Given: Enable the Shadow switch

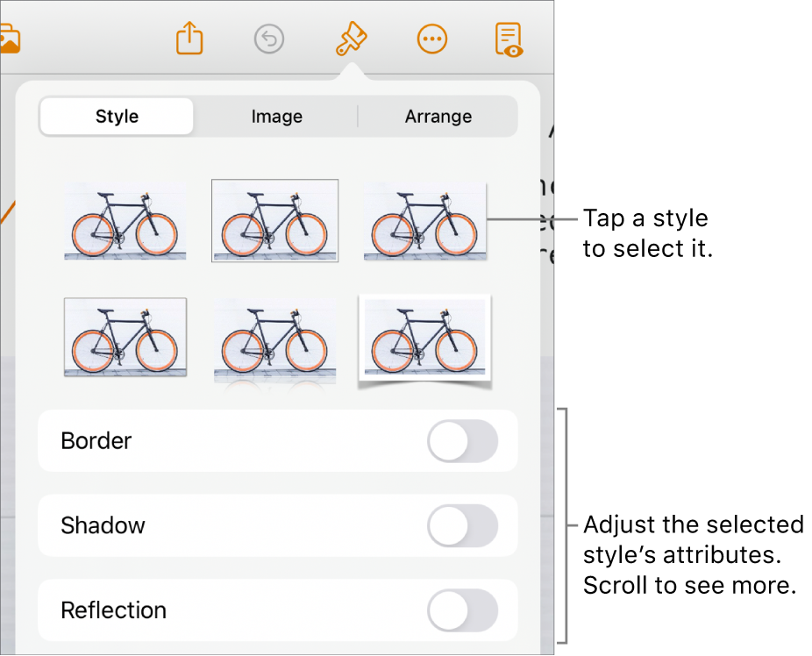Looking at the screenshot, I should click(462, 526).
